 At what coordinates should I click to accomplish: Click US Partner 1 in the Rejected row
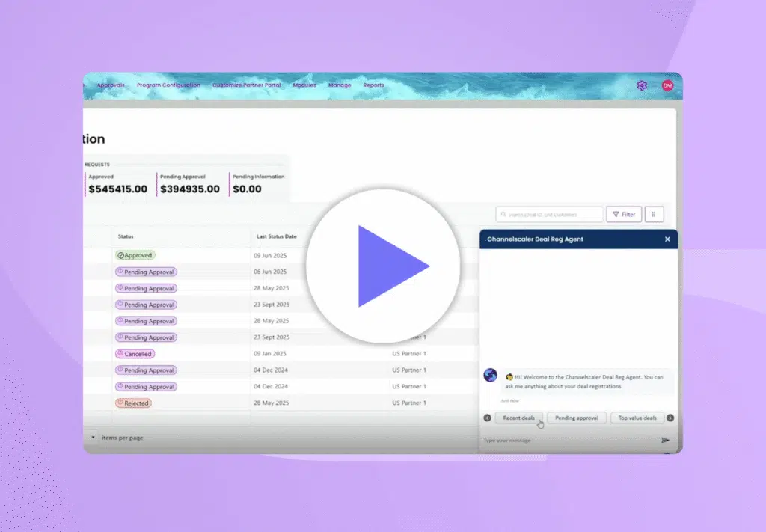coord(409,403)
